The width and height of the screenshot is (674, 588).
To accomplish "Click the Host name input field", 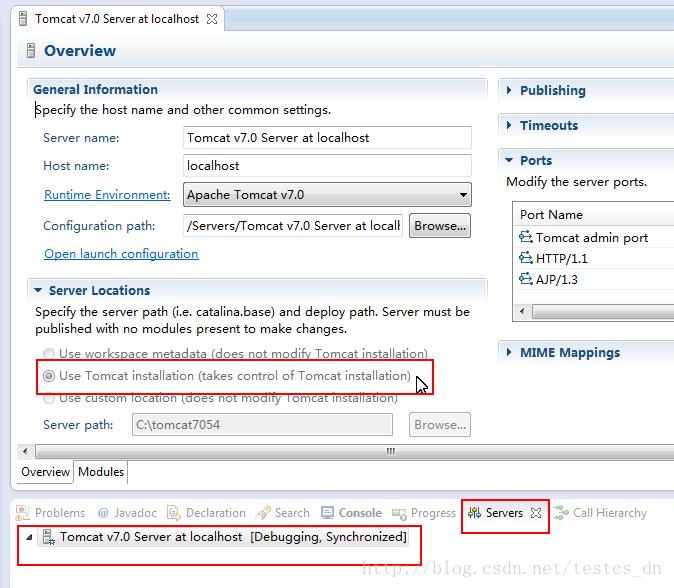I will point(327,165).
